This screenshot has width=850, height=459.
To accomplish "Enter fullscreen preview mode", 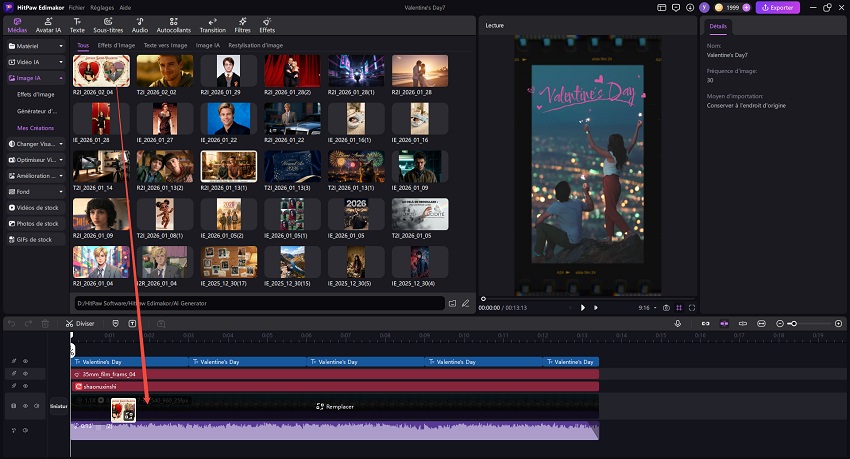I will pyautogui.click(x=691, y=307).
